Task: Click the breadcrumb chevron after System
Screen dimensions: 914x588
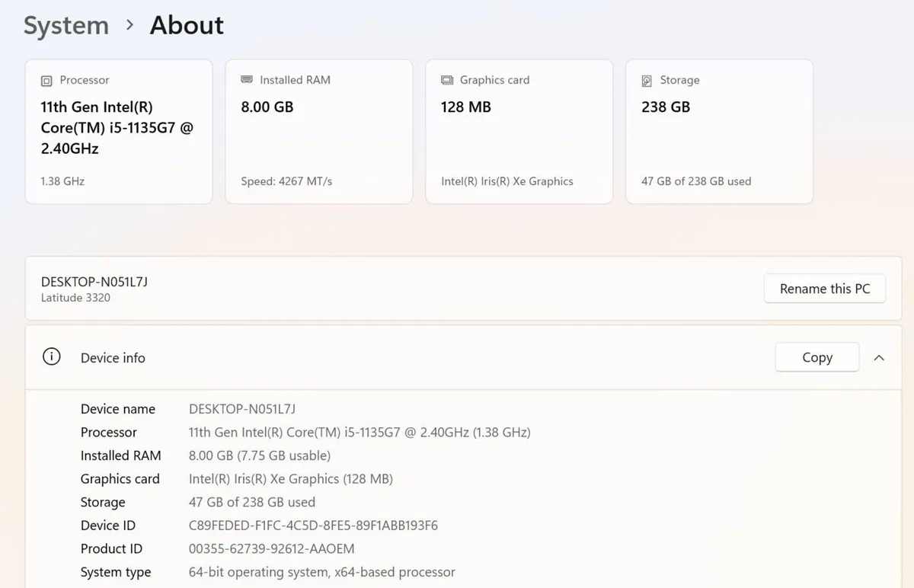Action: tap(130, 25)
